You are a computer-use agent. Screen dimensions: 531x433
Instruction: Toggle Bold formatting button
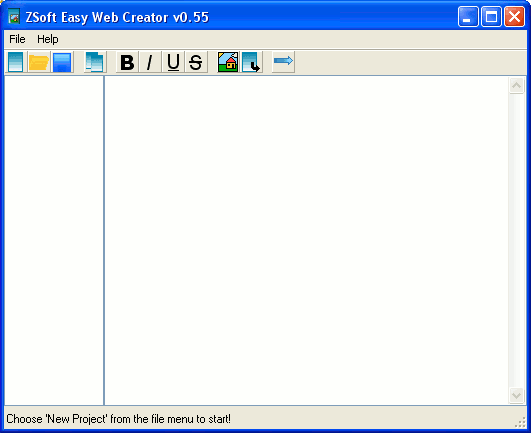127,62
